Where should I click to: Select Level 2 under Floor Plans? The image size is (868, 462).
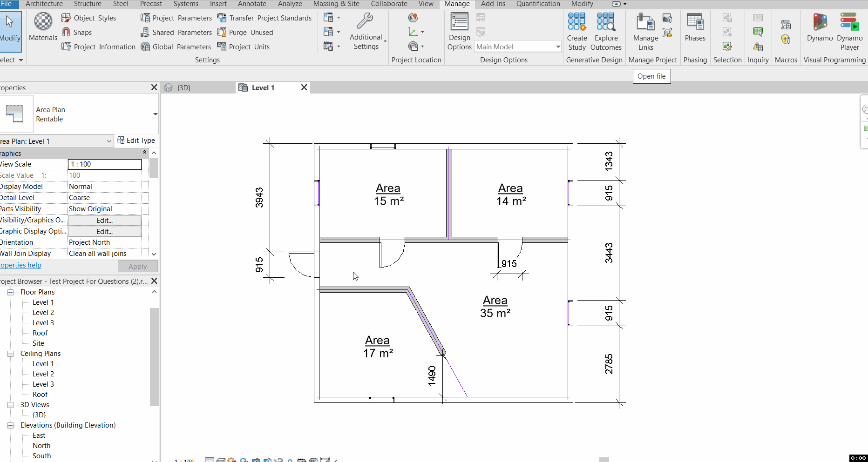(43, 313)
